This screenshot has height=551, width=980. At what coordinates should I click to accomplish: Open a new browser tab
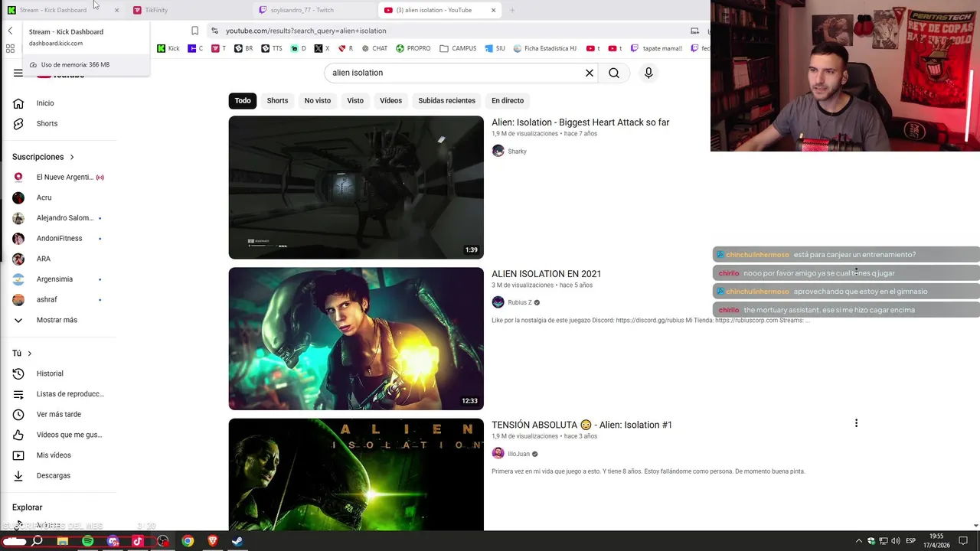tap(512, 10)
